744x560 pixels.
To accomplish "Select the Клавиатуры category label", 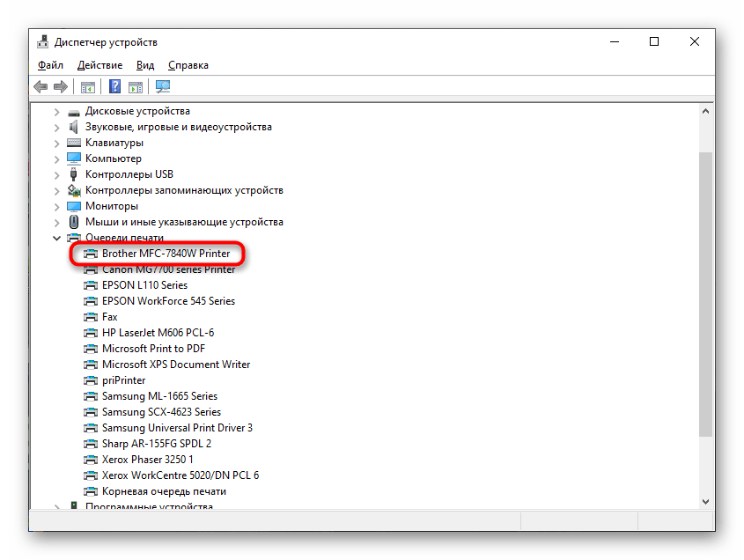I will [x=114, y=143].
